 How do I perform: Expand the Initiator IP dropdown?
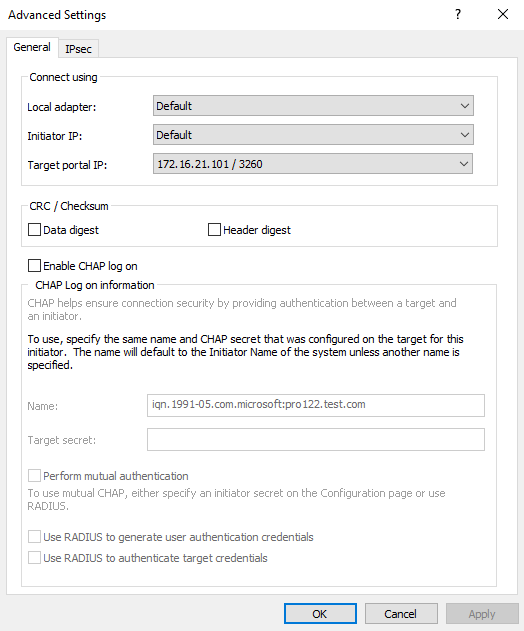pyautogui.click(x=313, y=135)
